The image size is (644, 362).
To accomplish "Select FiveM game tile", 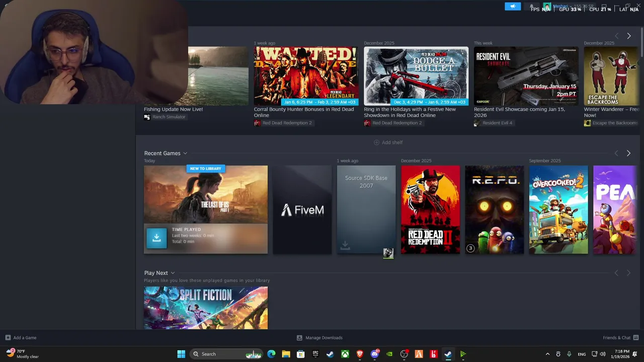I will coord(302,210).
